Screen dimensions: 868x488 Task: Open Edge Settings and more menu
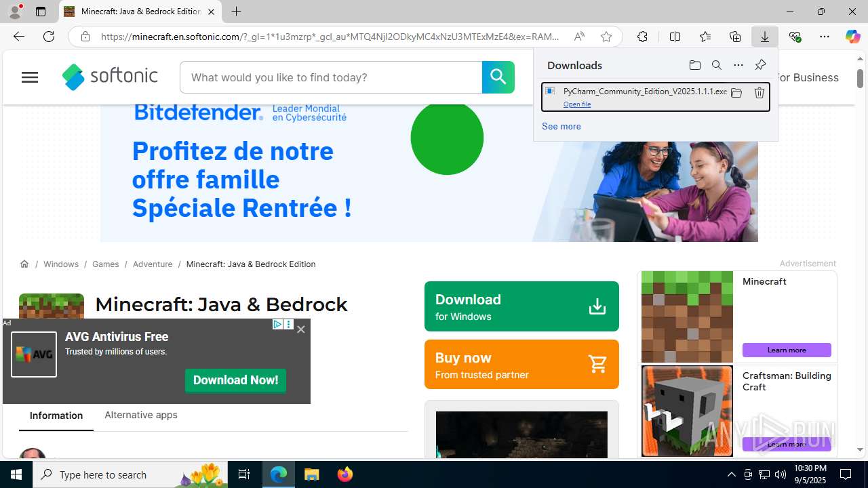click(825, 37)
